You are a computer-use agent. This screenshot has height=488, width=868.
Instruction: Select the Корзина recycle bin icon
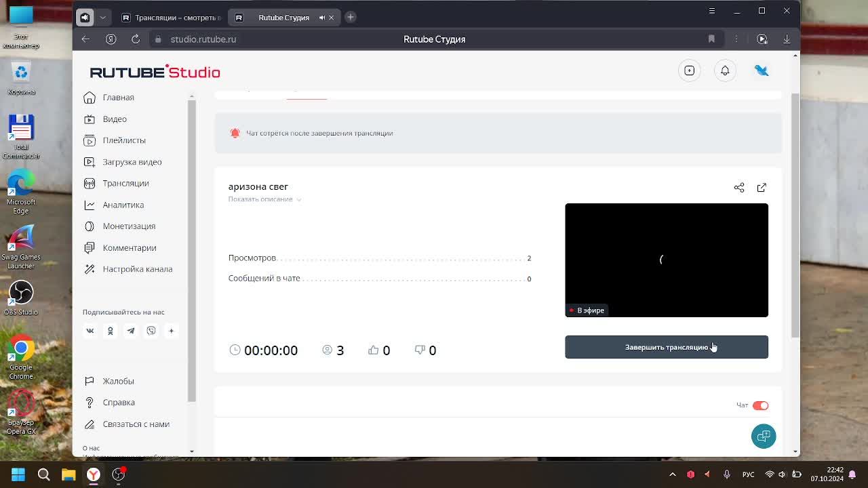tap(21, 78)
